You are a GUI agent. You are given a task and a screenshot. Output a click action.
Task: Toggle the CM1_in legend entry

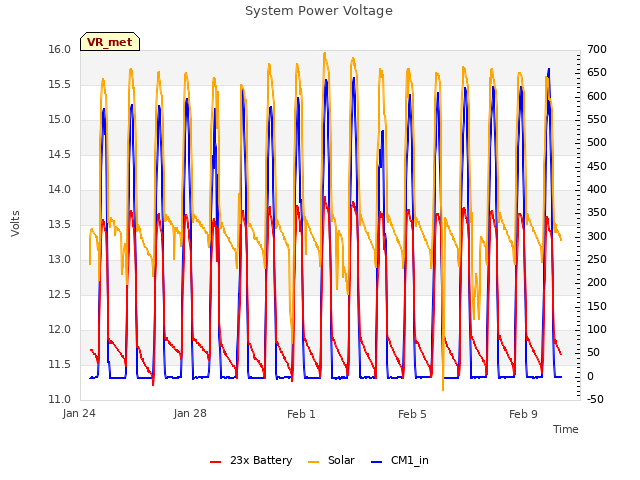400,460
